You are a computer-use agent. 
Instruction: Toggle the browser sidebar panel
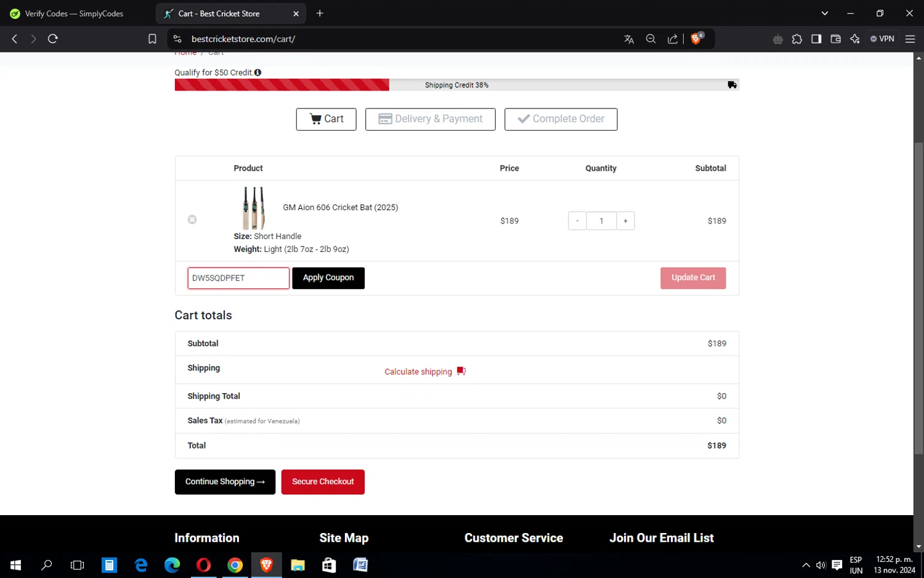coord(816,39)
